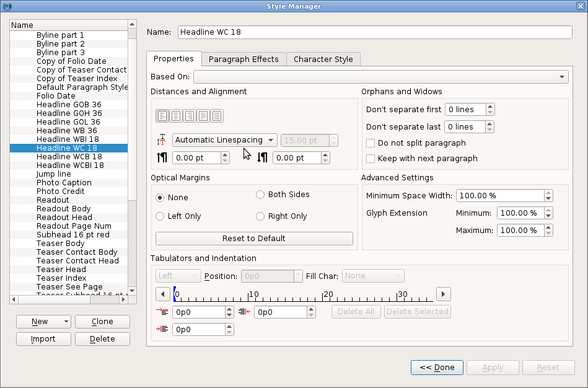This screenshot has height=388, width=588.
Task: Select the forced justified alignment icon
Action: [217, 116]
